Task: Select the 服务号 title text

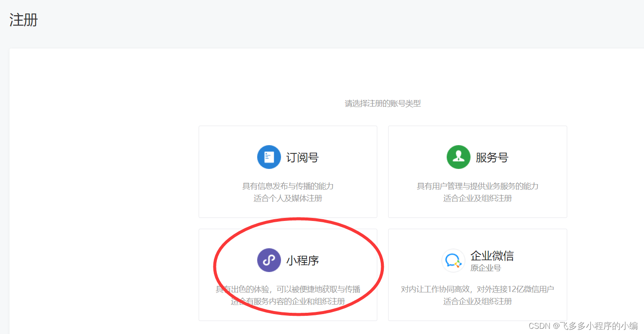Action: 492,157
